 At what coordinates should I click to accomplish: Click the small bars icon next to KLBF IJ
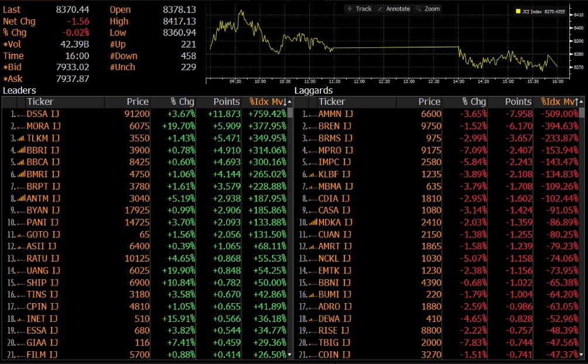pyautogui.click(x=313, y=174)
